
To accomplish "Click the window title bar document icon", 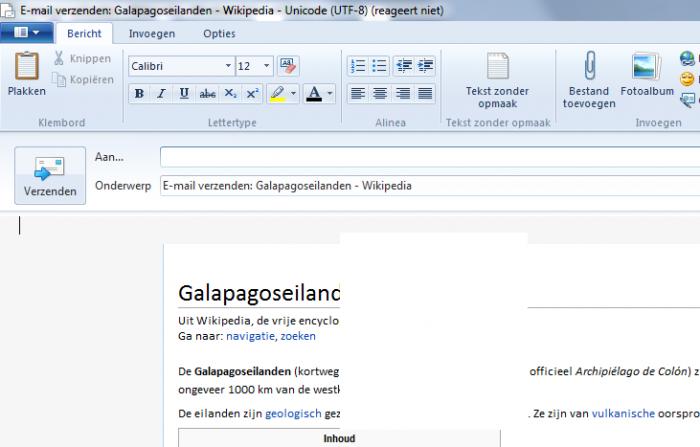I will pyautogui.click(x=7, y=10).
